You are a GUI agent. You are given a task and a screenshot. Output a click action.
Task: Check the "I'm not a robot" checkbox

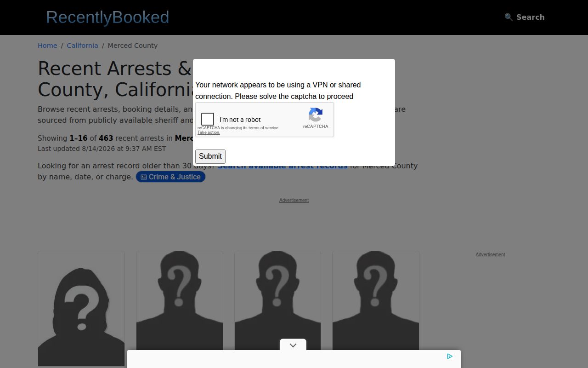(208, 119)
